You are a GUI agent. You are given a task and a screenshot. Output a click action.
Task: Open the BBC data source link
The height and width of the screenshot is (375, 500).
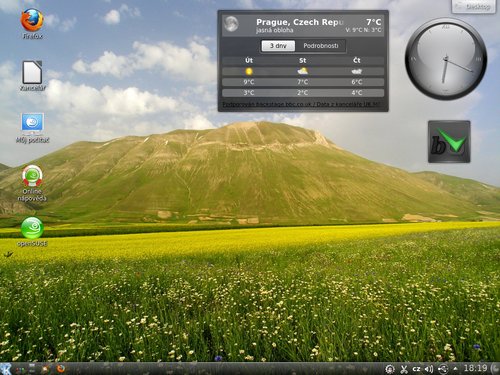click(301, 104)
